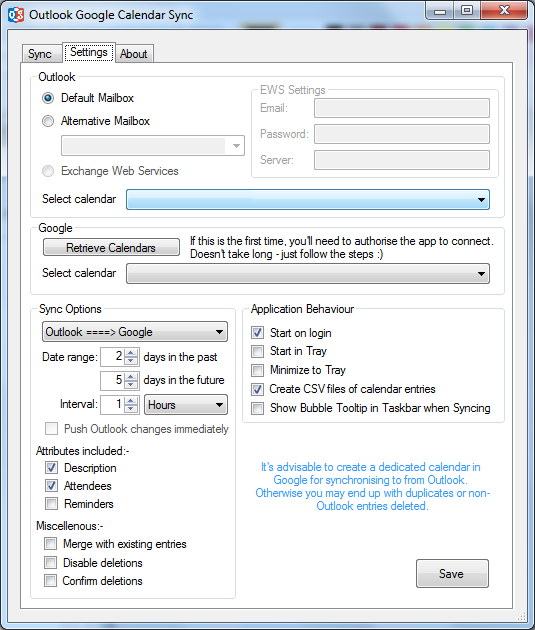Click the Outlook Google Calendar Sync app icon
Screen dimensions: 535x630
(16, 15)
